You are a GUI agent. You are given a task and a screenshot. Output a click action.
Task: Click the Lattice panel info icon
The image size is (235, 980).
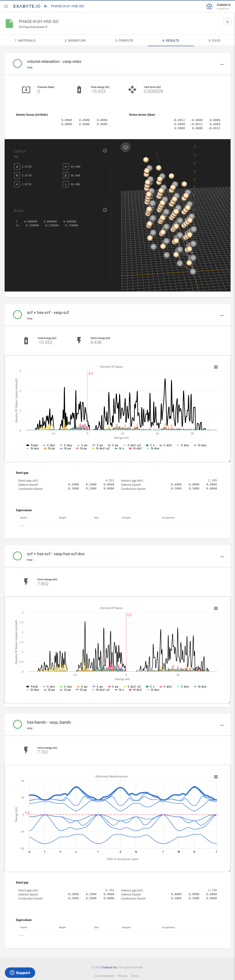tap(105, 151)
